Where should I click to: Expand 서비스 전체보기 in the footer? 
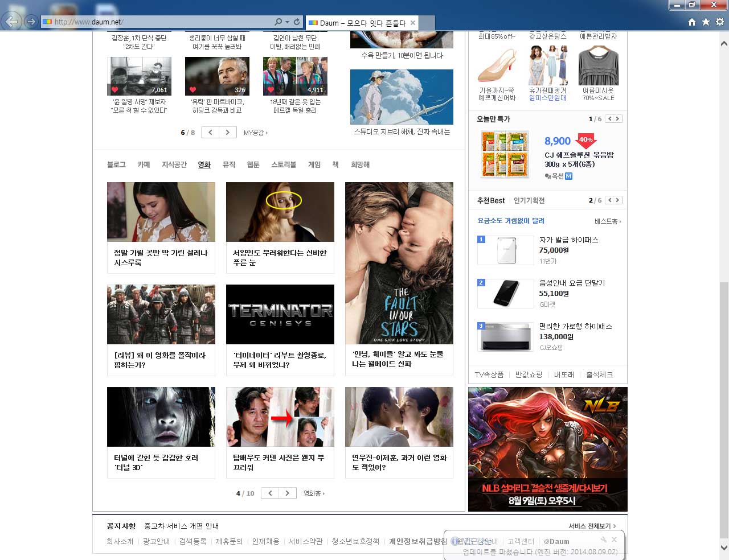tap(592, 526)
